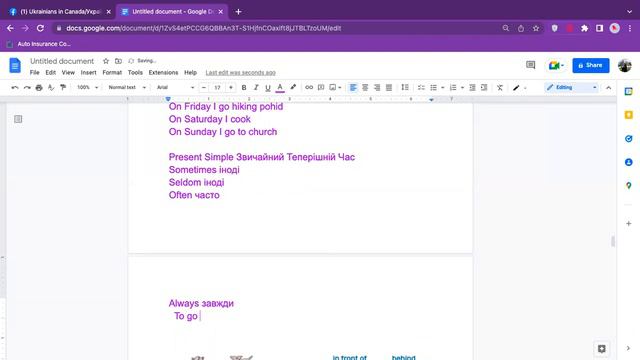This screenshot has height=360, width=640.
Task: Insert an image
Action: (333, 87)
